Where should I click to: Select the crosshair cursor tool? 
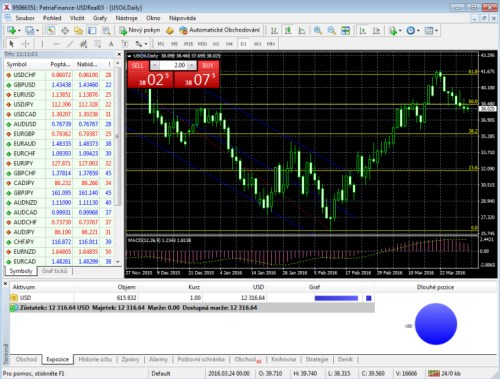coord(26,44)
